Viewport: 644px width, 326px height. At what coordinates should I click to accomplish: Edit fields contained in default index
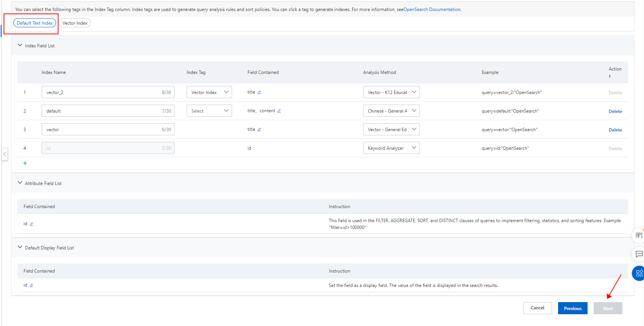(279, 111)
